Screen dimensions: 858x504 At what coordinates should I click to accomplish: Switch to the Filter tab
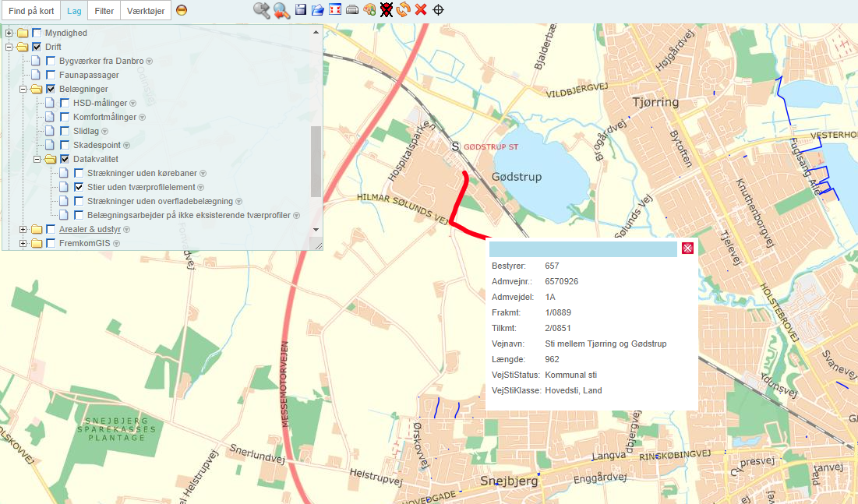pyautogui.click(x=104, y=11)
